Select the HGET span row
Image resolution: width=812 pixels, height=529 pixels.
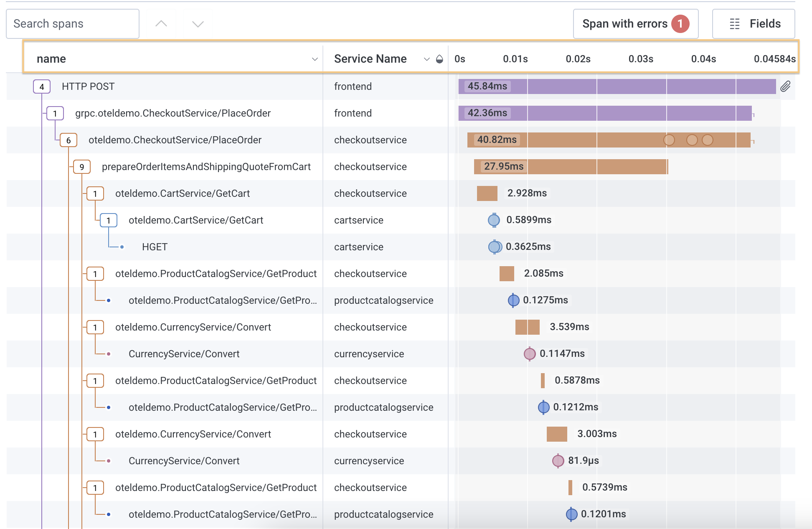155,247
